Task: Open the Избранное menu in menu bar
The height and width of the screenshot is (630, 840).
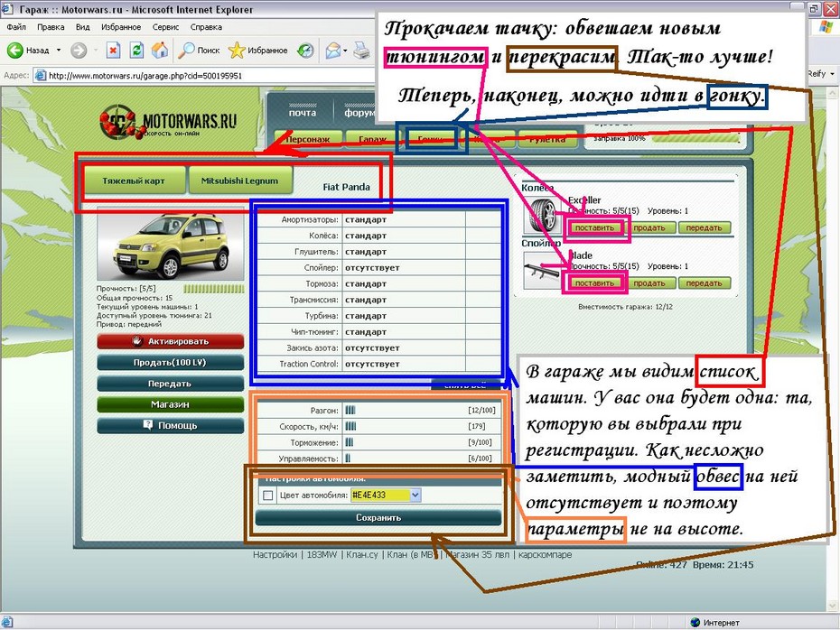Action: [x=121, y=27]
